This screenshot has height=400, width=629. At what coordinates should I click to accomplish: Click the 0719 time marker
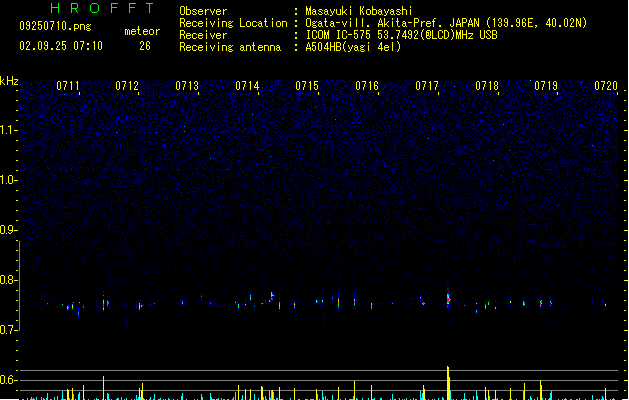click(x=546, y=86)
